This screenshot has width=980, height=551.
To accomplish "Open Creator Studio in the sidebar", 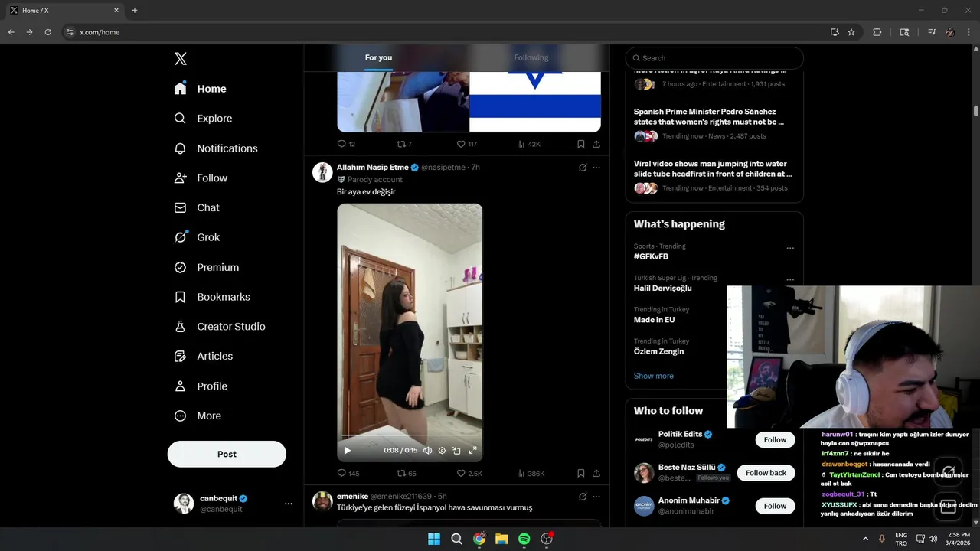I will click(x=220, y=327).
